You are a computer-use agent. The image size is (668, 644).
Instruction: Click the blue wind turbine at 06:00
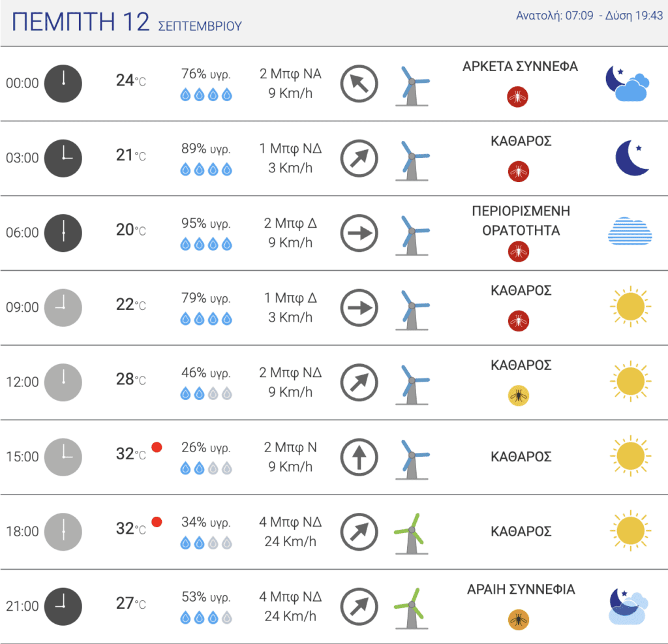412,236
